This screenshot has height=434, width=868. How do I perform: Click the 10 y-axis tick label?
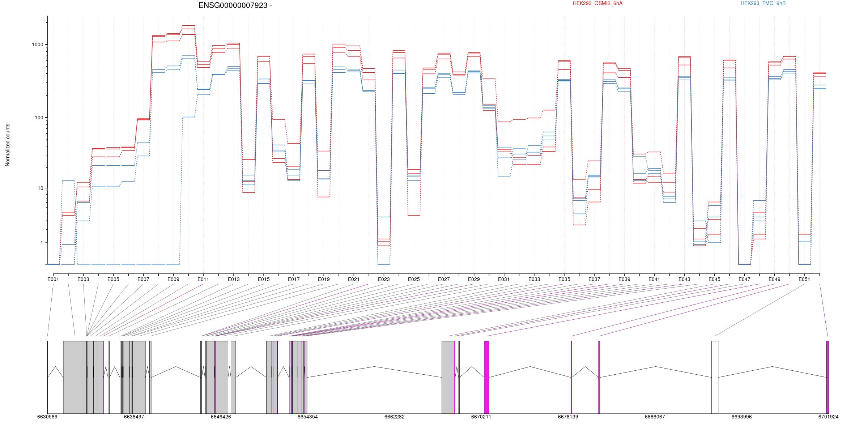(x=40, y=188)
